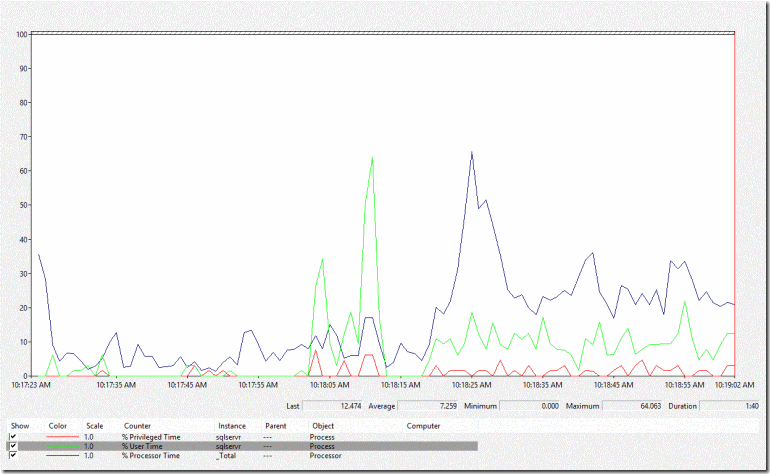Sort by the Object column header

point(323,426)
